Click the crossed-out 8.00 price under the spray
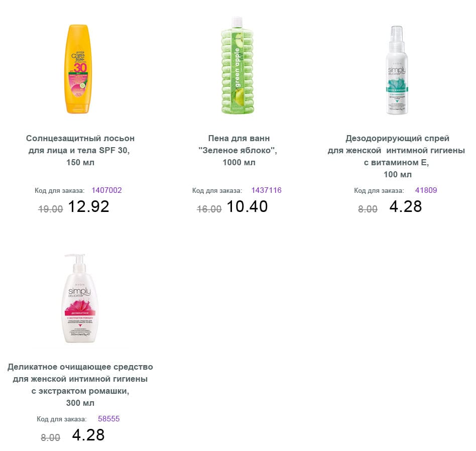The height and width of the screenshot is (451, 476). 368,209
